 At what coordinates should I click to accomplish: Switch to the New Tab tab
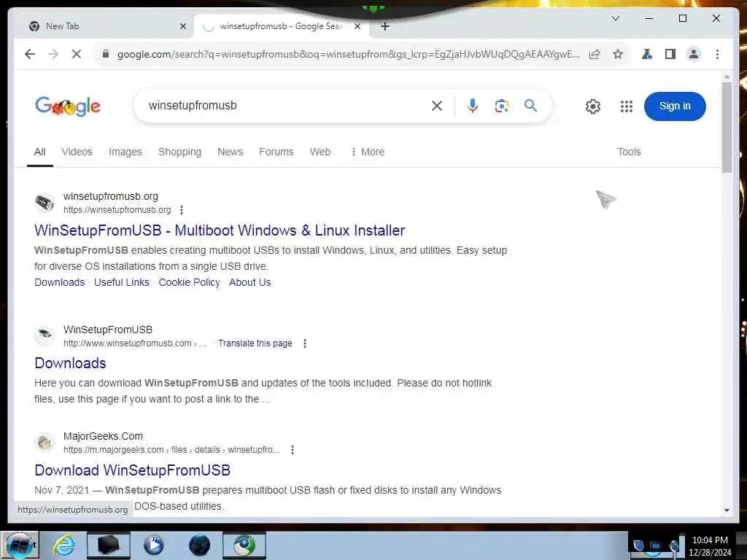(102, 27)
